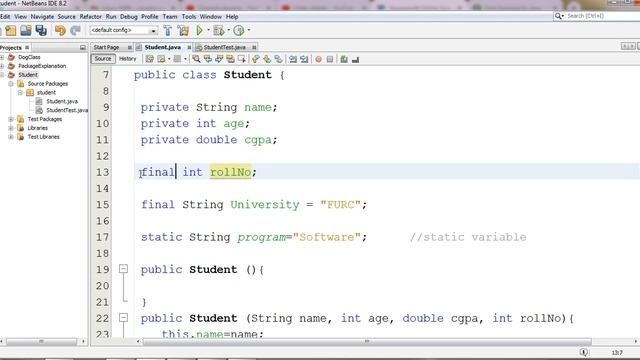This screenshot has height=360, width=640.
Task: Click the editor horizontal scrollbar thumb
Action: 367,341
